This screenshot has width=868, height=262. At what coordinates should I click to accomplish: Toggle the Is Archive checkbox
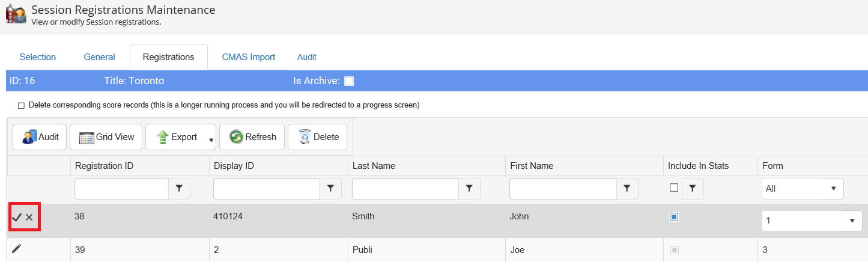pyautogui.click(x=349, y=81)
